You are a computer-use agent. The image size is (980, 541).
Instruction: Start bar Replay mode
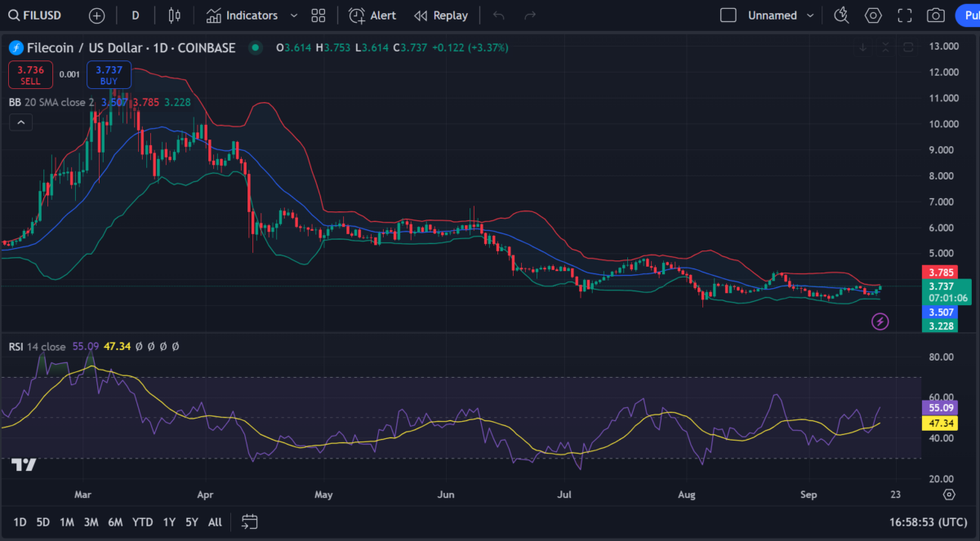441,16
